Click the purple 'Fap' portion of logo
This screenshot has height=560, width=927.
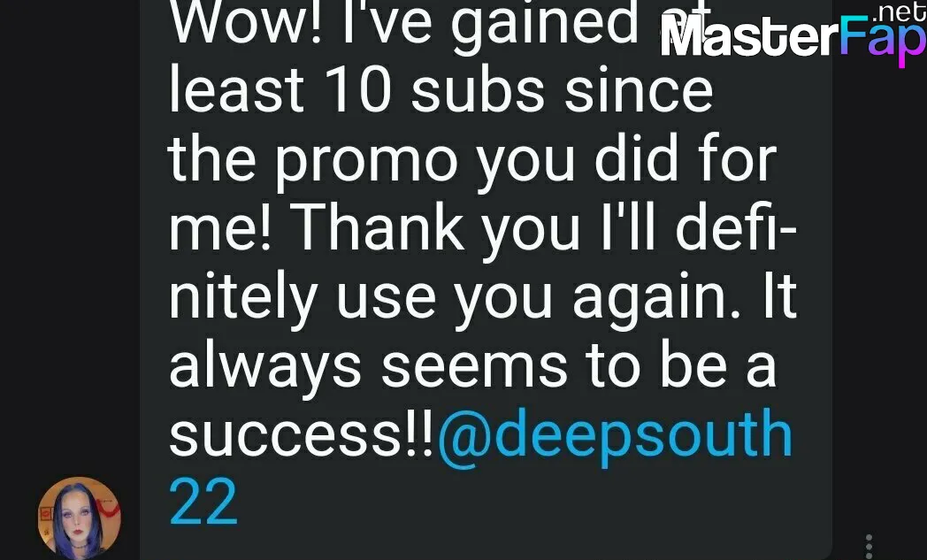[x=883, y=39]
